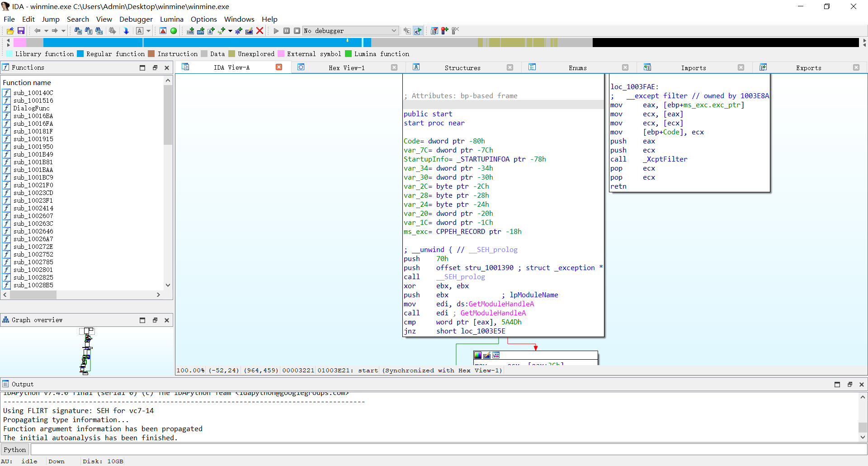Viewport: 868px width, 466px height.
Task: Close the Output panel
Action: tap(862, 384)
